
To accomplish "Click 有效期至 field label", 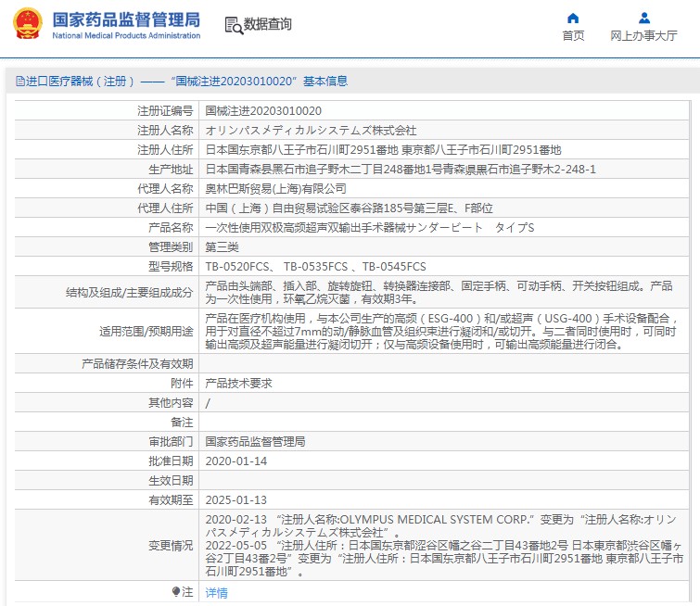I will pos(171,500).
